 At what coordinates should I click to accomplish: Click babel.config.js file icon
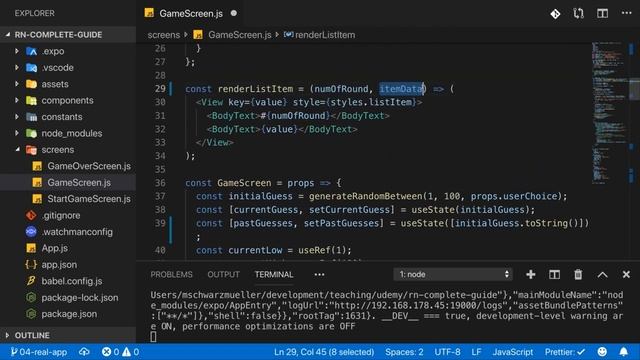point(31,281)
